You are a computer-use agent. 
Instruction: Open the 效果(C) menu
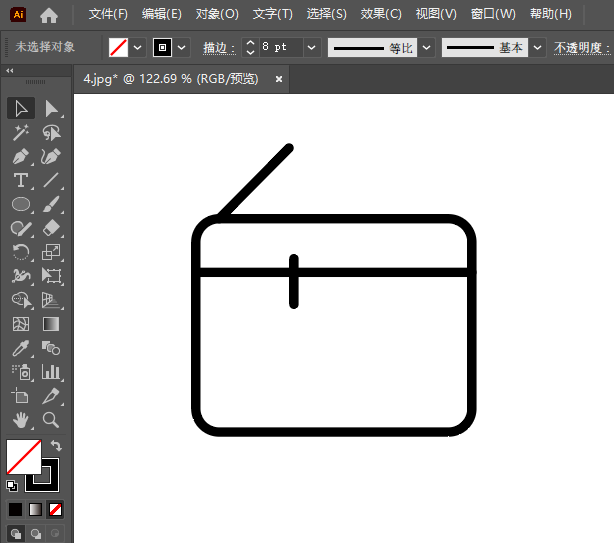[381, 14]
